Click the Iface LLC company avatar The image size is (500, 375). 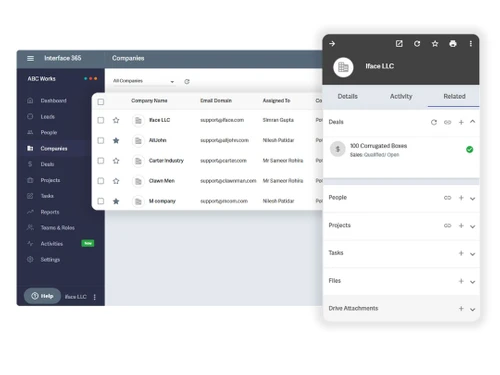343,67
